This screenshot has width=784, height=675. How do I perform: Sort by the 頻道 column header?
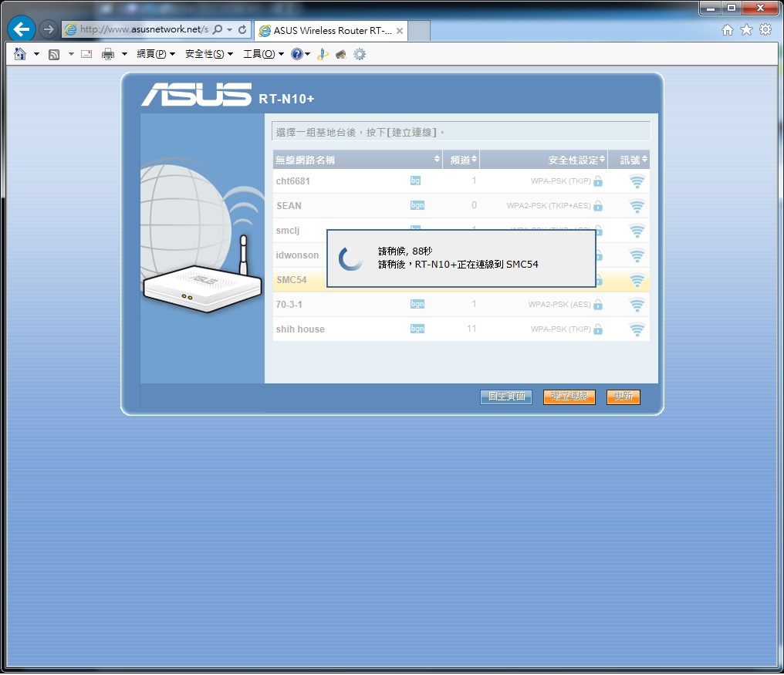click(x=461, y=160)
